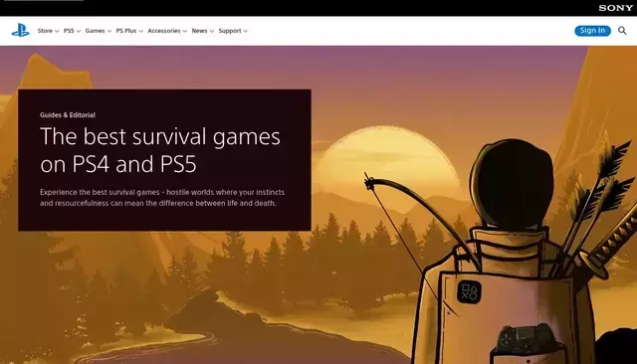
Task: Open the PS Plus menu
Action: (x=126, y=31)
